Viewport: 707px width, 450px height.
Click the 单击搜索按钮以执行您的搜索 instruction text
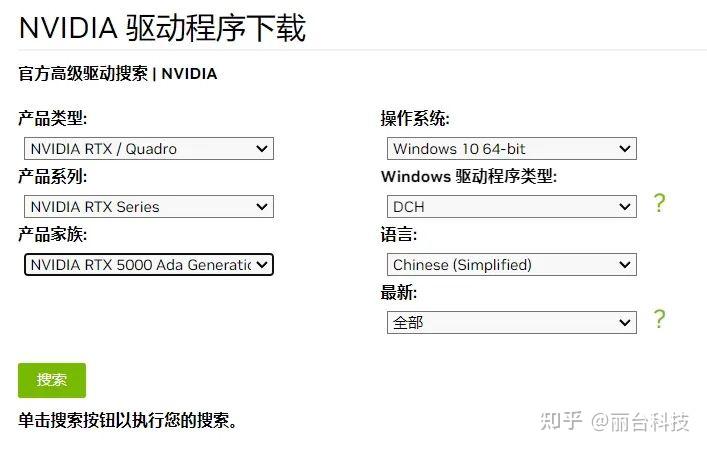[128, 420]
